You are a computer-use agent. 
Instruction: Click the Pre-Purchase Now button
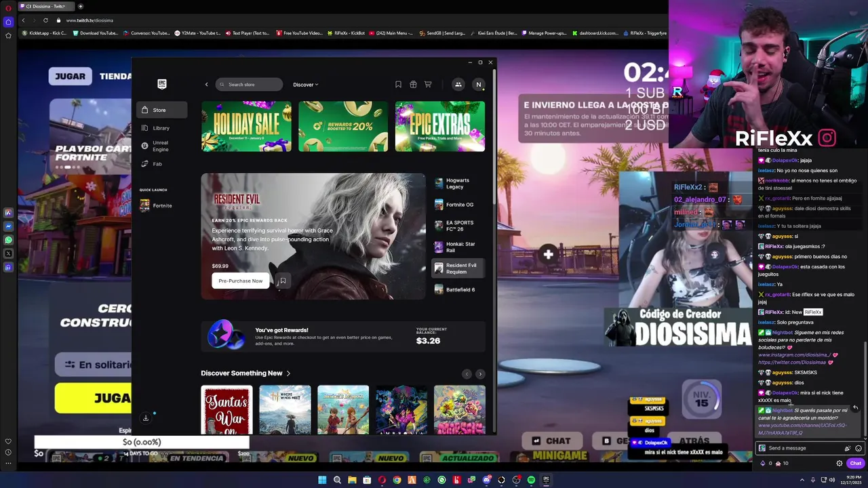(240, 281)
